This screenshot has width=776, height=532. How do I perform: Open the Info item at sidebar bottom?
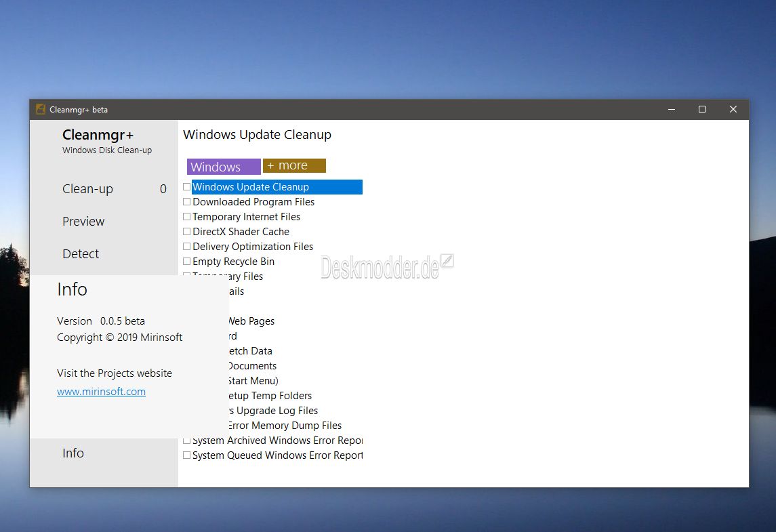click(x=73, y=453)
